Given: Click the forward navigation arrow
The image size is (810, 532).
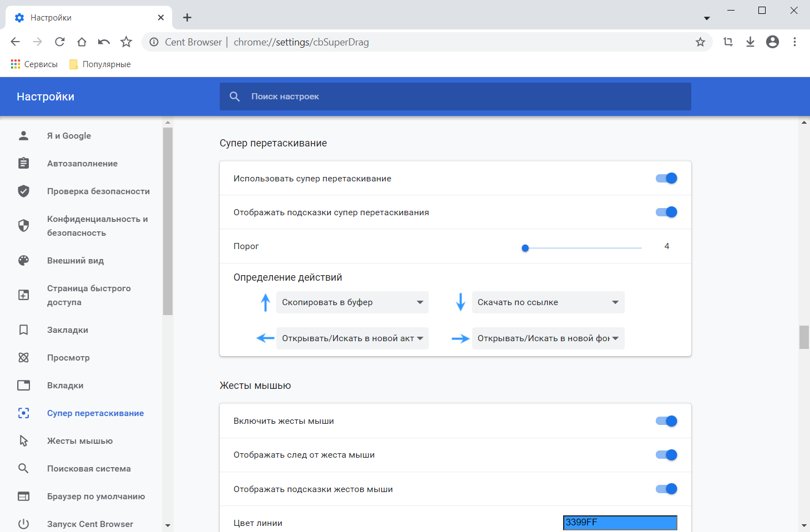Looking at the screenshot, I should [x=37, y=42].
